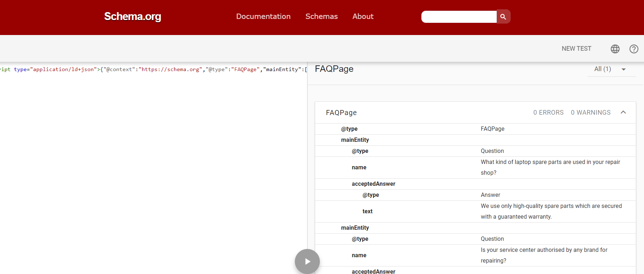
Task: Select the high-quality spare parts answer text
Action: [x=551, y=211]
